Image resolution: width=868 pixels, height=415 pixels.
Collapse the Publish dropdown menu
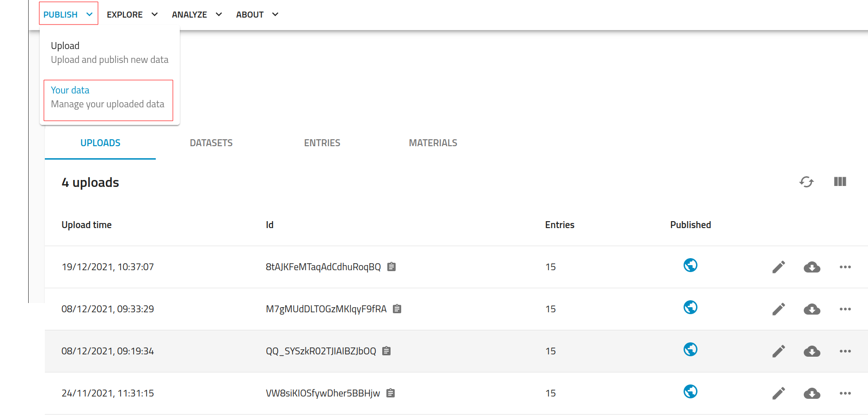click(68, 14)
